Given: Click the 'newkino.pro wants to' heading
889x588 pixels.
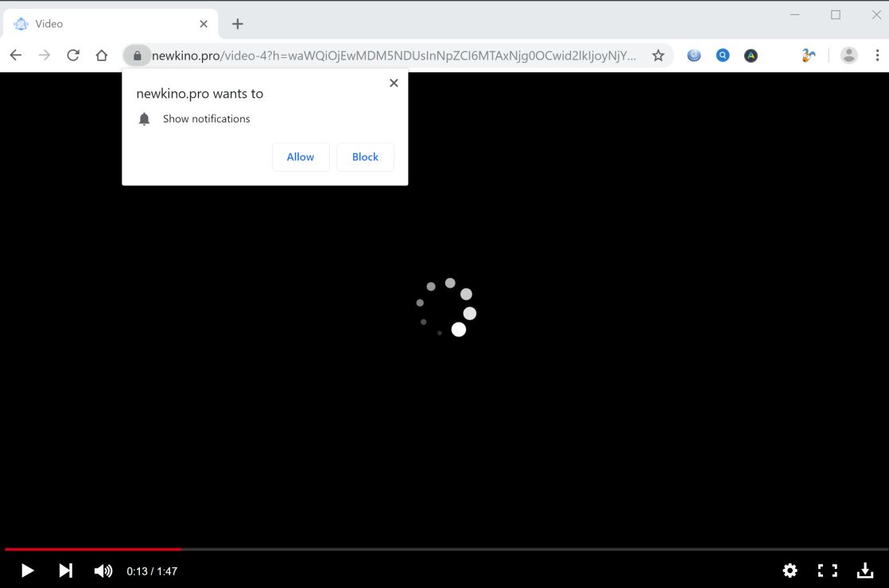Looking at the screenshot, I should coord(200,94).
